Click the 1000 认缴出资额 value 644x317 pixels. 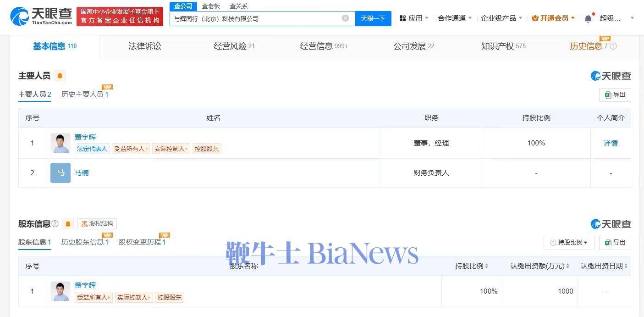(x=566, y=291)
